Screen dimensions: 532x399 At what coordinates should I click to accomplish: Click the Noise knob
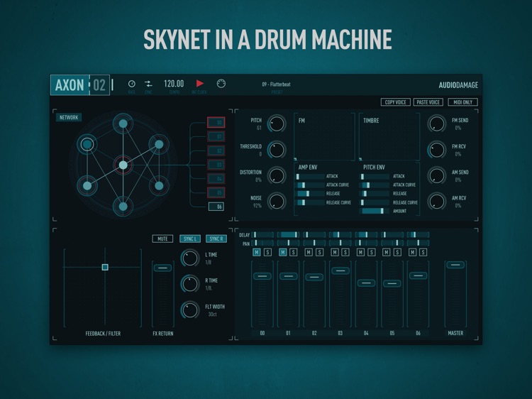[276, 202]
